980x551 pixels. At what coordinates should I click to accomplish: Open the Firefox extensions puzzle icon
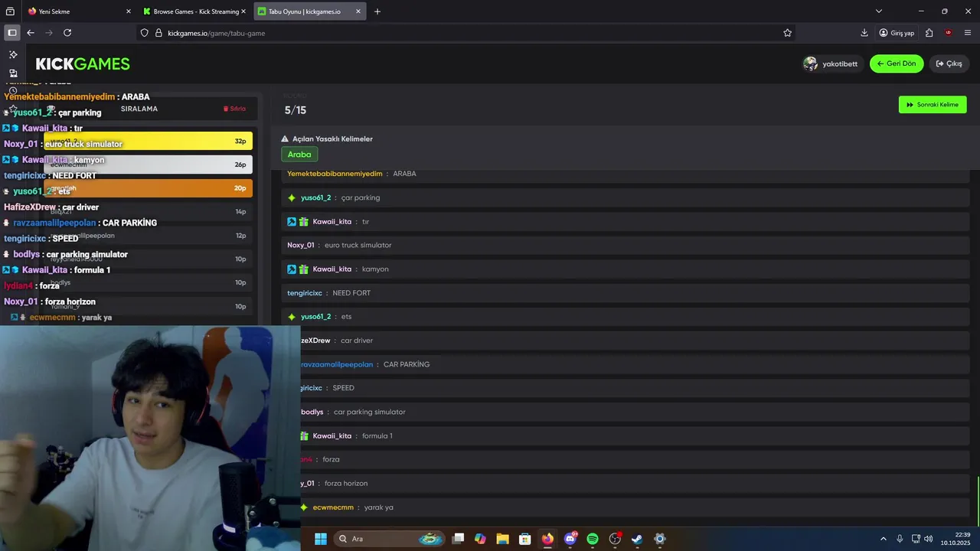(x=929, y=33)
